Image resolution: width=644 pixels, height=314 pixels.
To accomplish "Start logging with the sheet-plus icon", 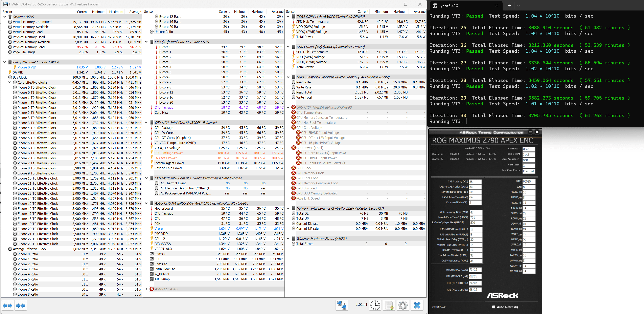I will (x=389, y=305).
